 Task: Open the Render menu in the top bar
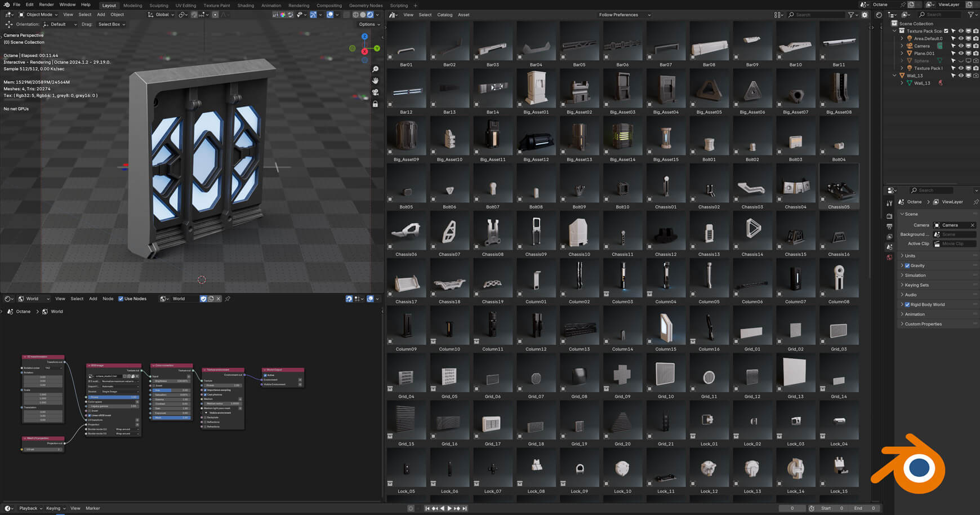pyautogui.click(x=46, y=5)
